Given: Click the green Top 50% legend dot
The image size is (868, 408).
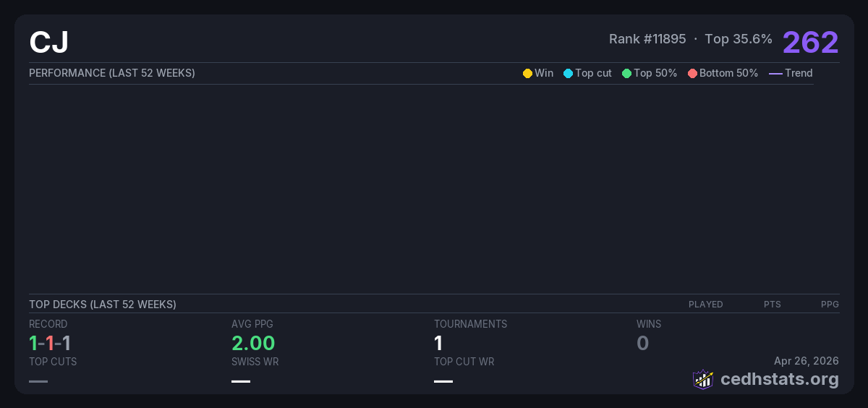Looking at the screenshot, I should coord(626,73).
